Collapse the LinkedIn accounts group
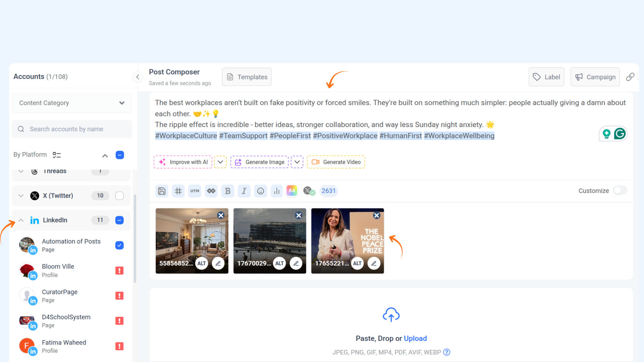This screenshot has width=644, height=362. click(21, 220)
